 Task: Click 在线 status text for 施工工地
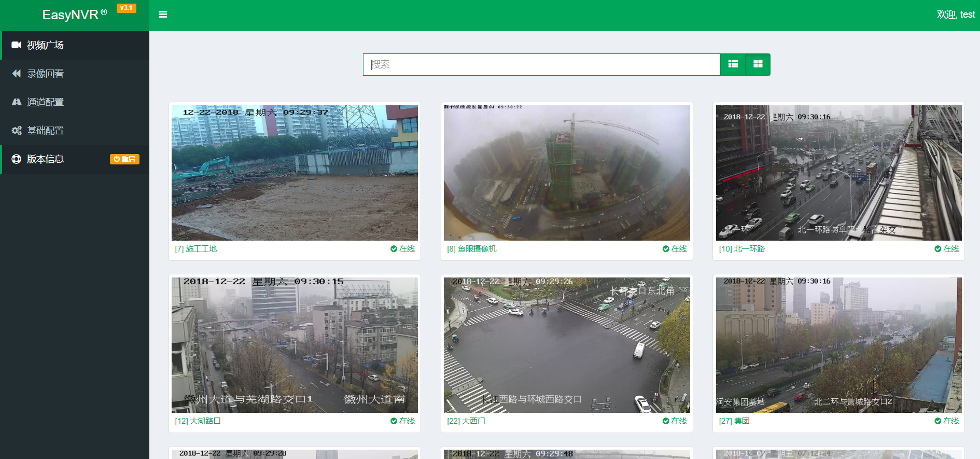(x=407, y=249)
